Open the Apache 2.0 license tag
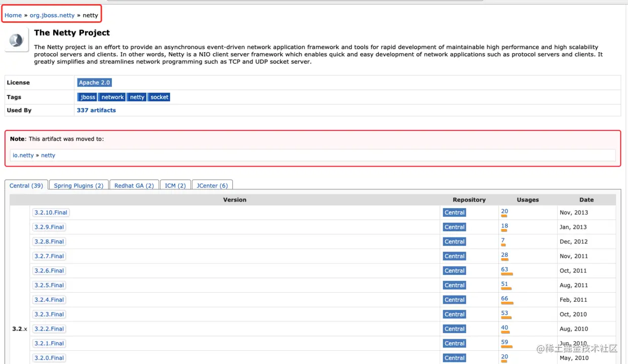The width and height of the screenshot is (628, 364). [94, 83]
